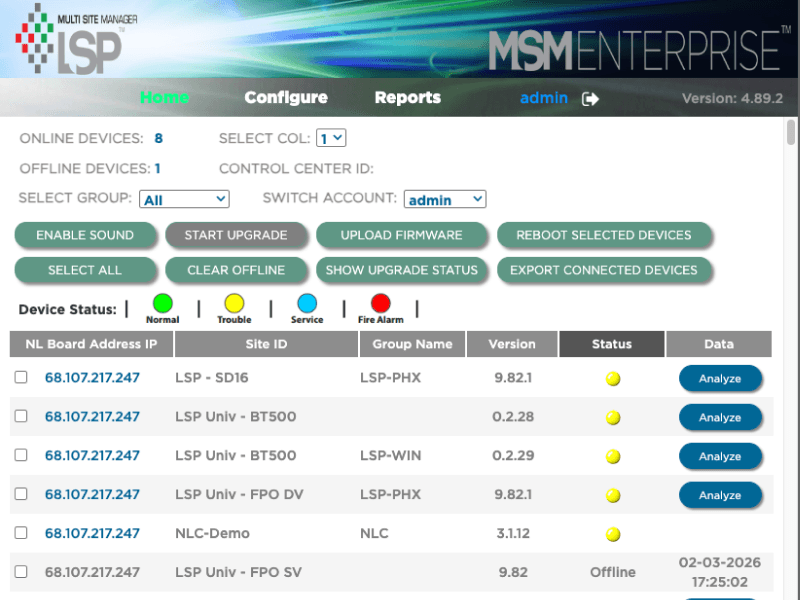Open IP link for NLC-Demo row

coord(92,533)
